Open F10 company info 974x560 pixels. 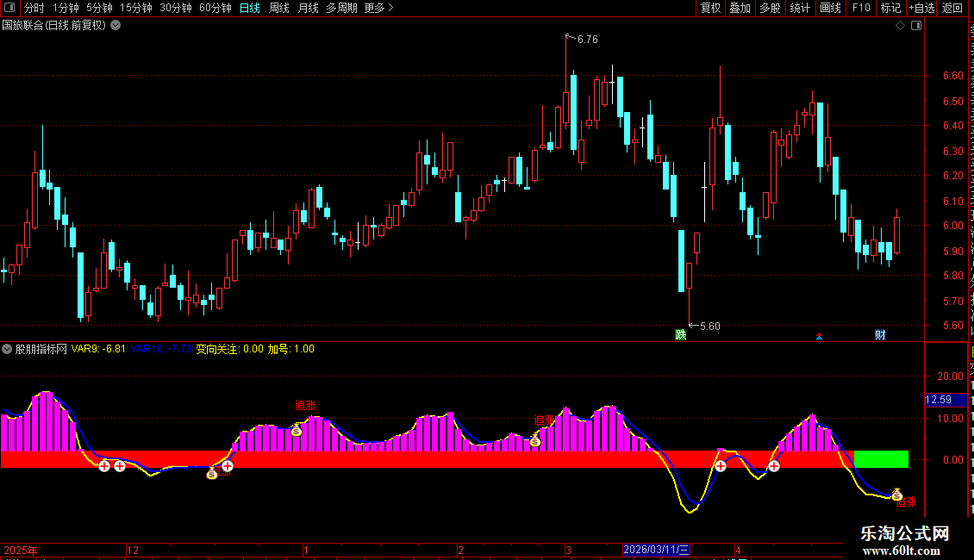pos(861,8)
